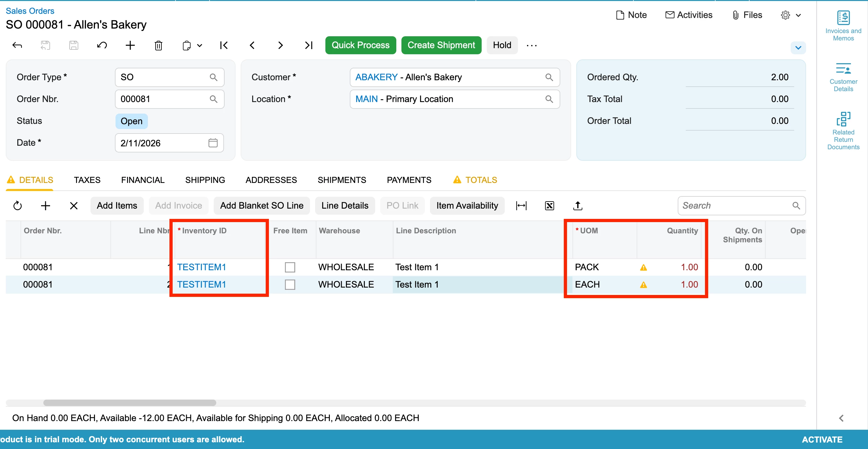868x449 pixels.
Task: Click the upload file icon in grid toolbar
Action: pos(578,206)
